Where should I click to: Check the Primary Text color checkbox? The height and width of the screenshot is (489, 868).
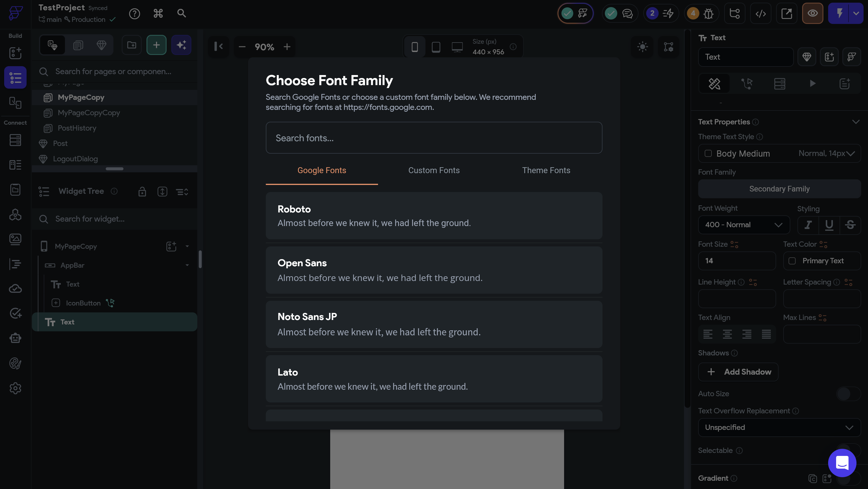(792, 261)
